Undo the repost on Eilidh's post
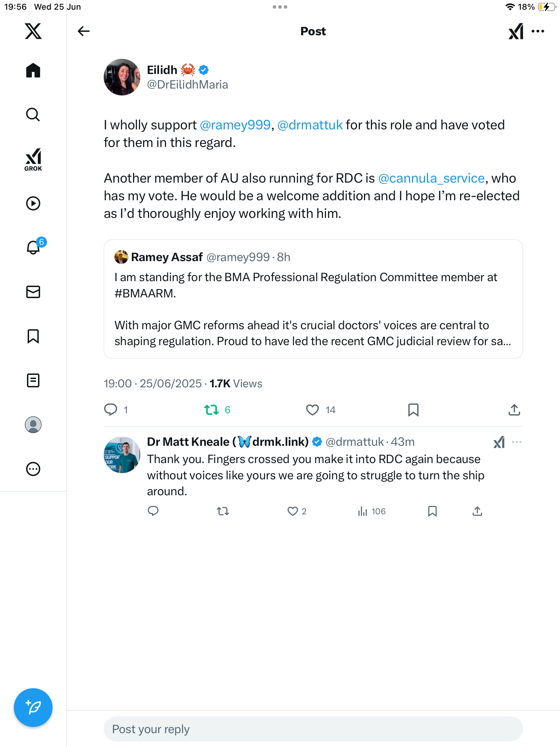The width and height of the screenshot is (560, 747). [x=212, y=410]
